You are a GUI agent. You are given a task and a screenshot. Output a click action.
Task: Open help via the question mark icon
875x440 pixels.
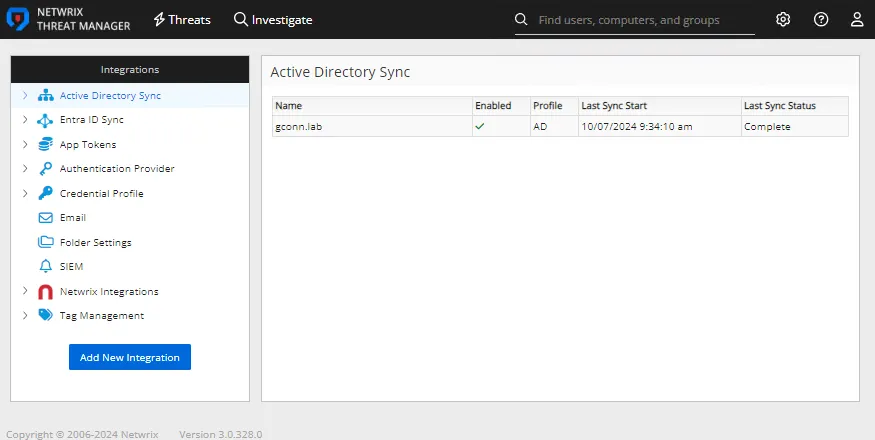point(821,20)
